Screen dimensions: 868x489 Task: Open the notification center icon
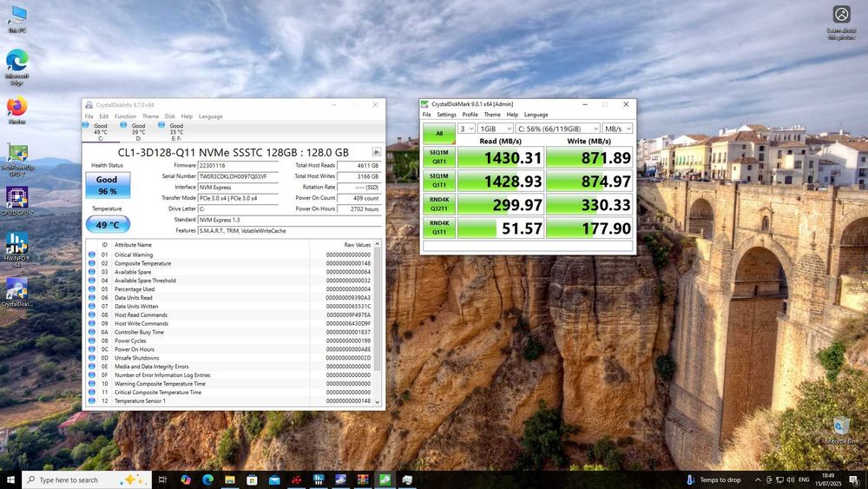click(x=854, y=479)
